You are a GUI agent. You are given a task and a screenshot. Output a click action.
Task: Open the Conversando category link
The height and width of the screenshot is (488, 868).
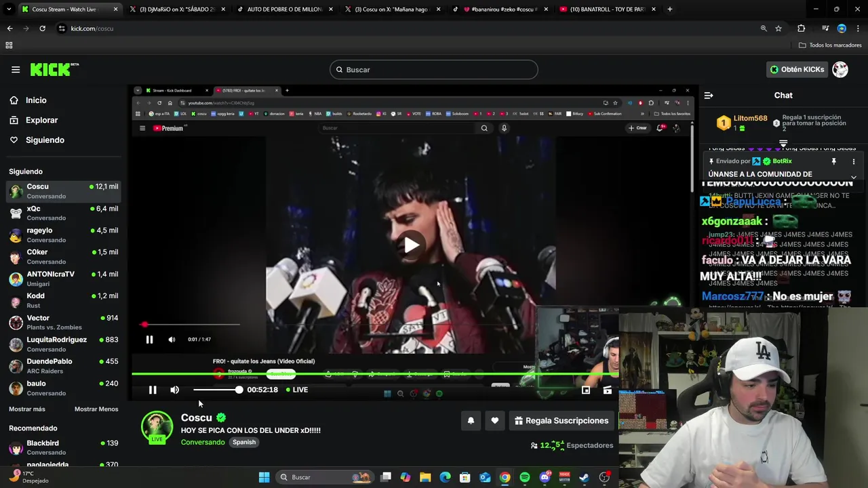pyautogui.click(x=203, y=442)
